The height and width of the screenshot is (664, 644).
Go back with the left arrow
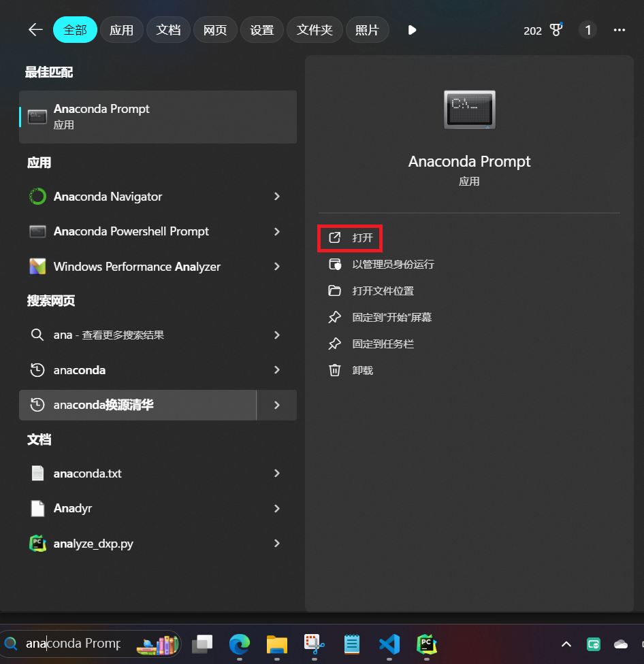click(x=35, y=30)
